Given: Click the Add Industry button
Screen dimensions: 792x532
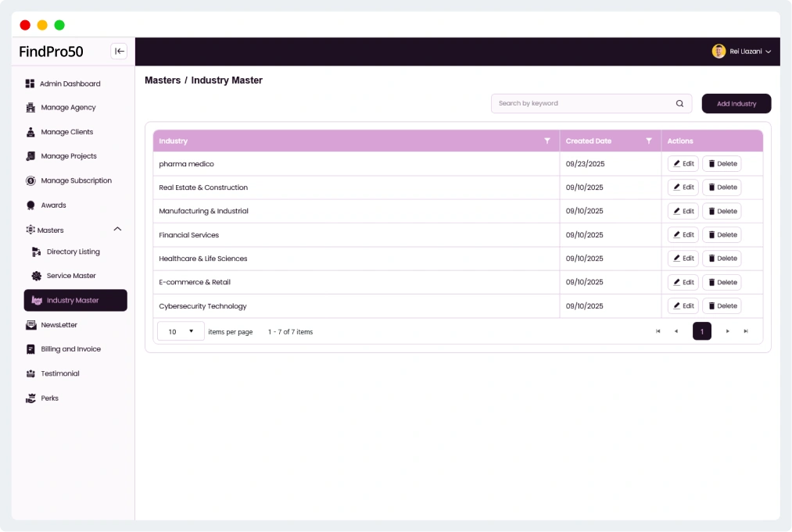Looking at the screenshot, I should [736, 103].
